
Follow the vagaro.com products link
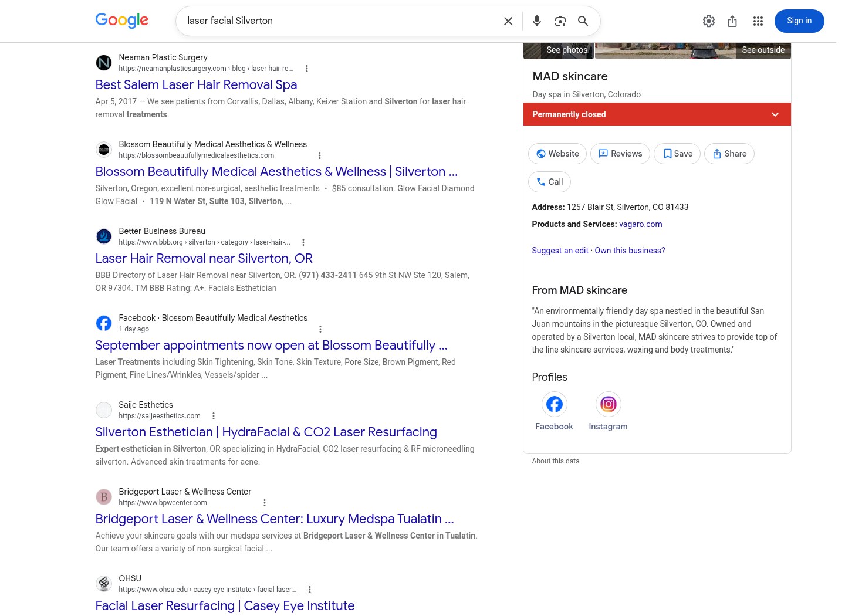click(641, 224)
